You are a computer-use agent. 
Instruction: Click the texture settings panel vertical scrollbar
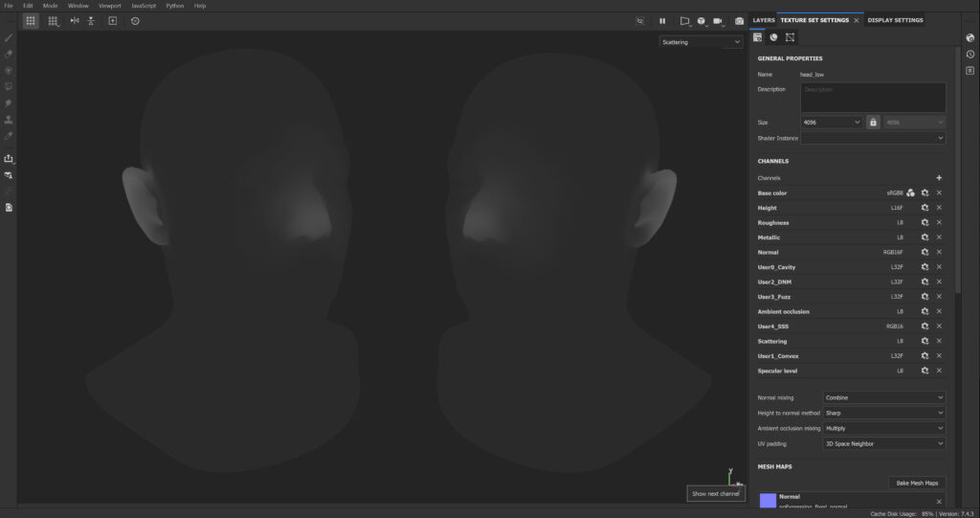(x=957, y=169)
